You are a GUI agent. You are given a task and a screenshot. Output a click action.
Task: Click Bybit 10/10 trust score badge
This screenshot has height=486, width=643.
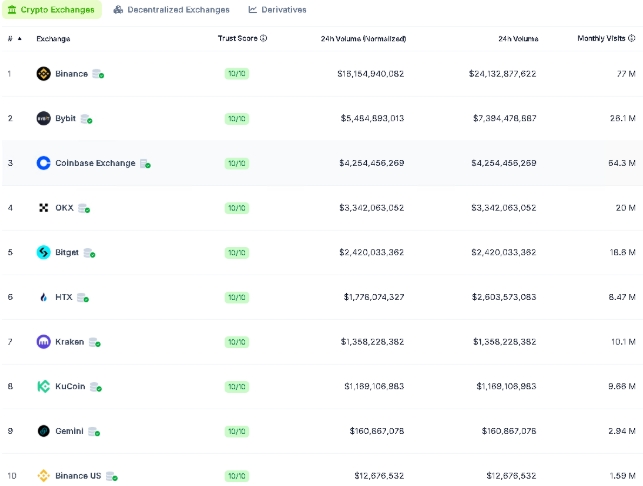(237, 119)
